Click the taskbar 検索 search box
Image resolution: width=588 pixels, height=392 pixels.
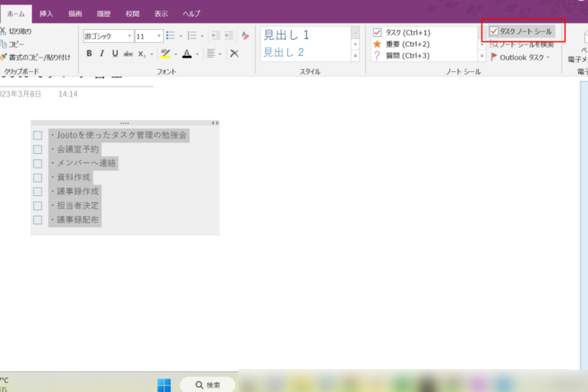click(207, 385)
